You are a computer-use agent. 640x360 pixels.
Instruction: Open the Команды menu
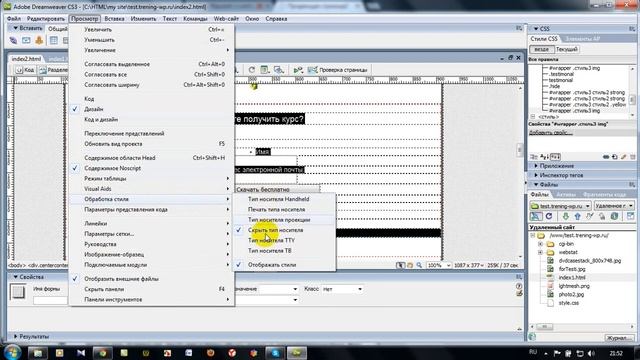[x=195, y=18]
